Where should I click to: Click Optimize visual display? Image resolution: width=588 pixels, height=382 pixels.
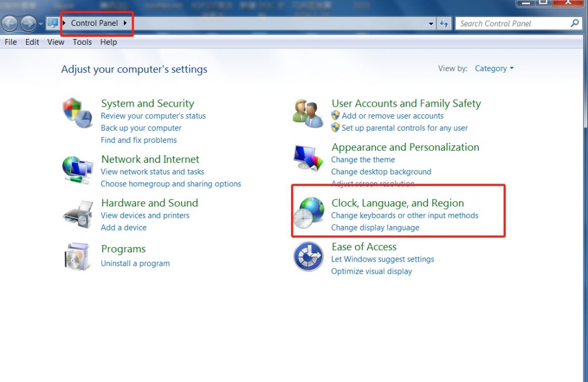click(372, 271)
